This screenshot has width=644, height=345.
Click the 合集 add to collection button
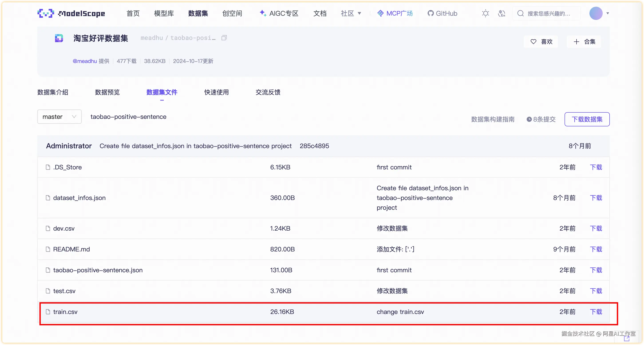pyautogui.click(x=584, y=41)
